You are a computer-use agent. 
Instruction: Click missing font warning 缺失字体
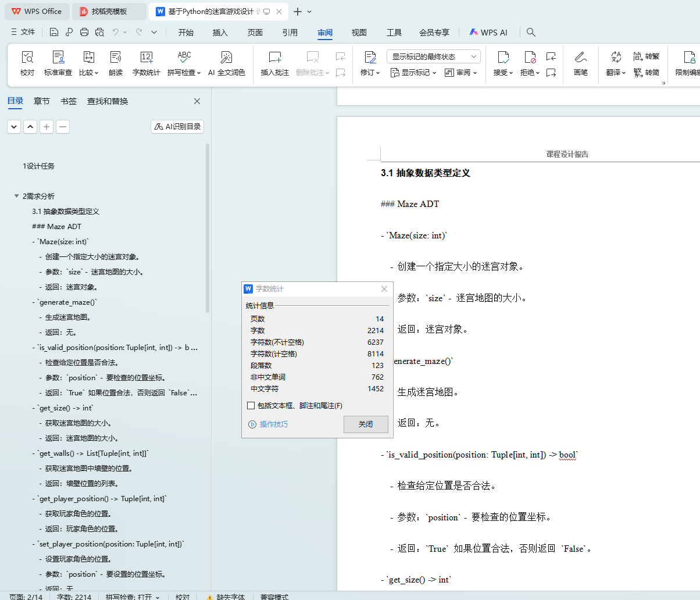(x=225, y=597)
